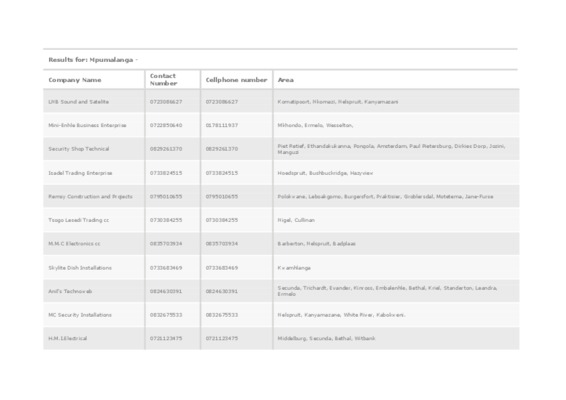Viewport: 566px width, 400px height.
Task: Click the Area column header
Action: click(x=286, y=80)
